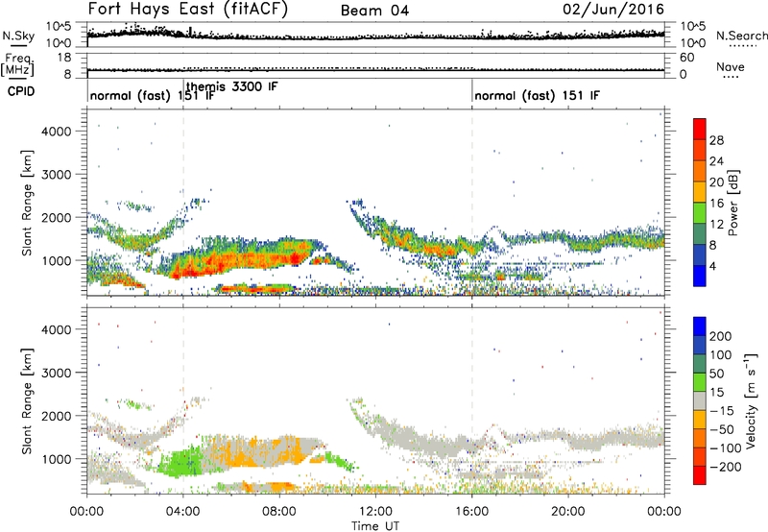The height and width of the screenshot is (532, 768).
Task: Pick the yellow segment of the Power colorbar
Action: tap(700, 191)
